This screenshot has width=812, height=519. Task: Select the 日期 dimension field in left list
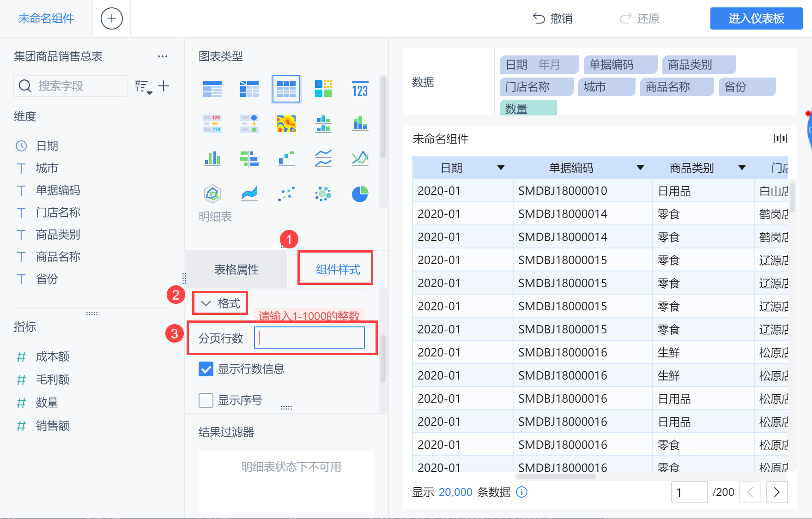[47, 146]
